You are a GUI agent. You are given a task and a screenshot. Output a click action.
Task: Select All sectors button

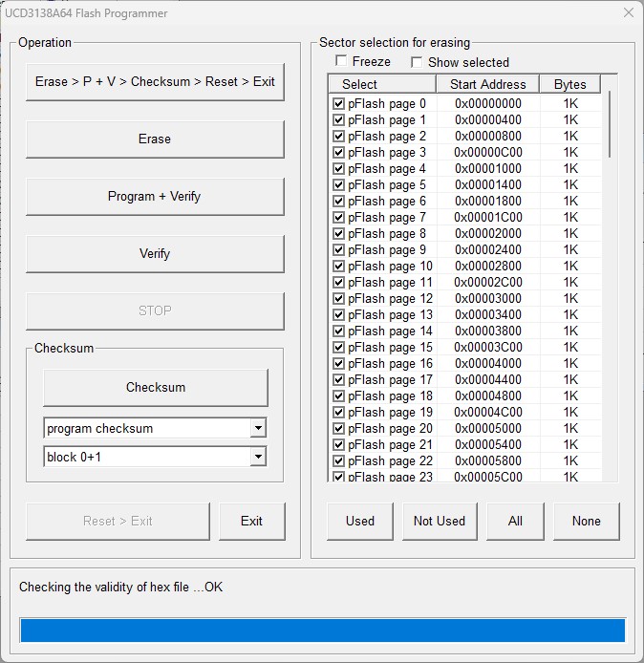coord(515,521)
